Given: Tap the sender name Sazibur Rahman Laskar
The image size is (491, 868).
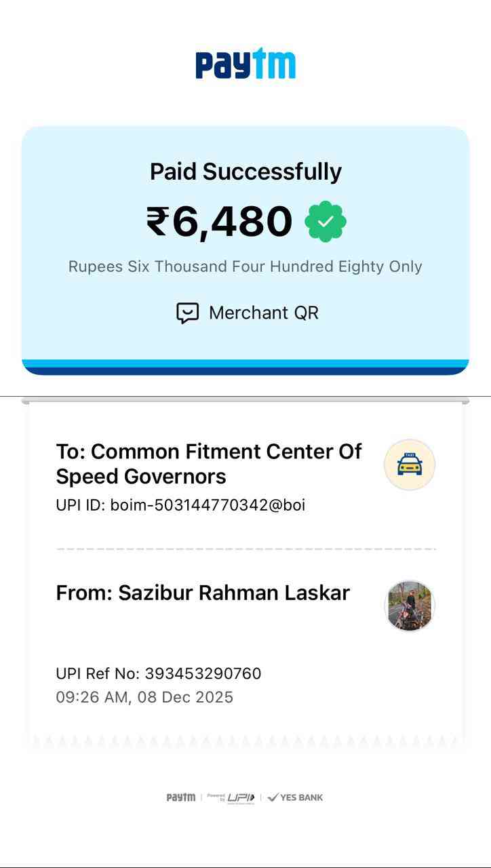Looking at the screenshot, I should point(203,593).
